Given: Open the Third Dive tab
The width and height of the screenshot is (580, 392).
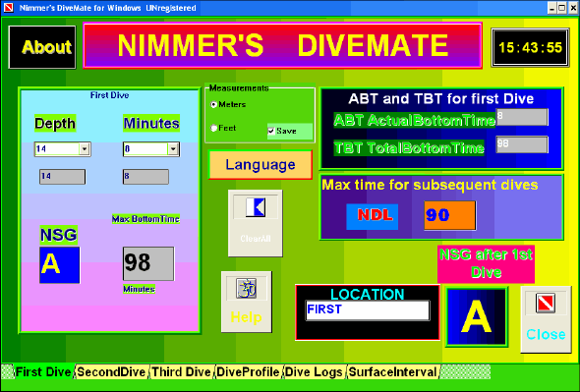Looking at the screenshot, I should (x=182, y=371).
